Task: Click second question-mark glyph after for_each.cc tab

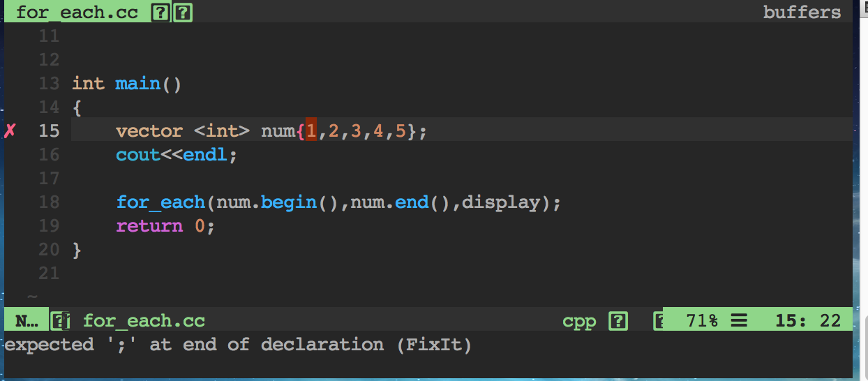Action: coord(183,13)
